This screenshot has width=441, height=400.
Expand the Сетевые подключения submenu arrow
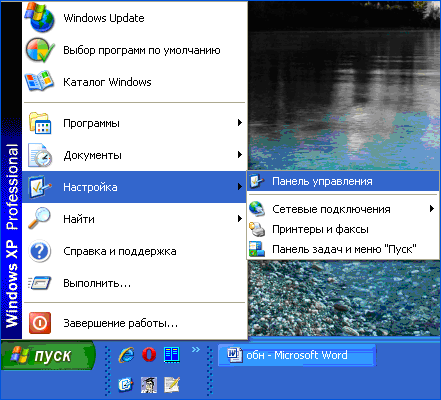pos(432,209)
